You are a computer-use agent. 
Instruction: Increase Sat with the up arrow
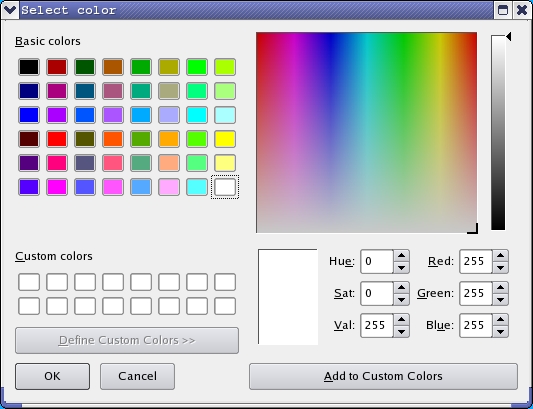coord(401,288)
